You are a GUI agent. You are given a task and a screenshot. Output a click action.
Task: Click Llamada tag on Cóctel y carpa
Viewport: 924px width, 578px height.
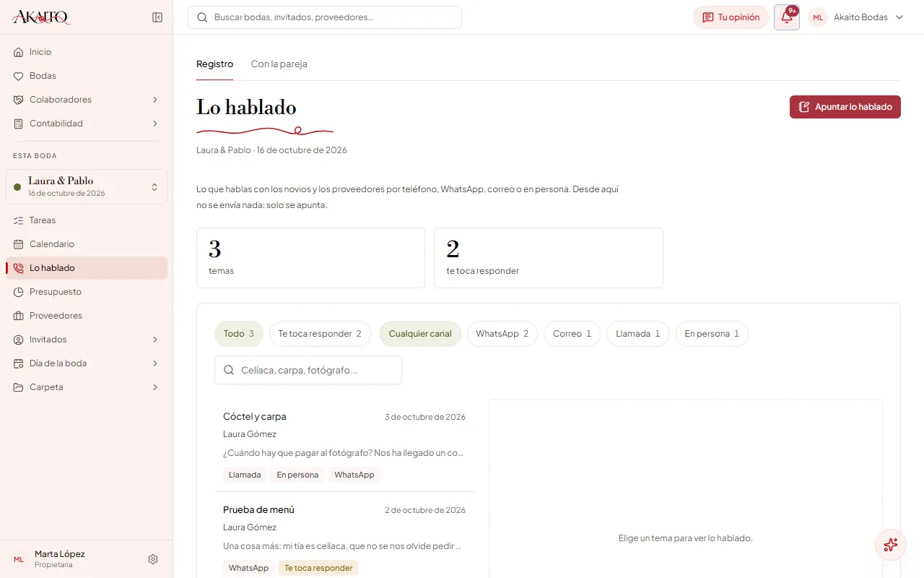[245, 475]
